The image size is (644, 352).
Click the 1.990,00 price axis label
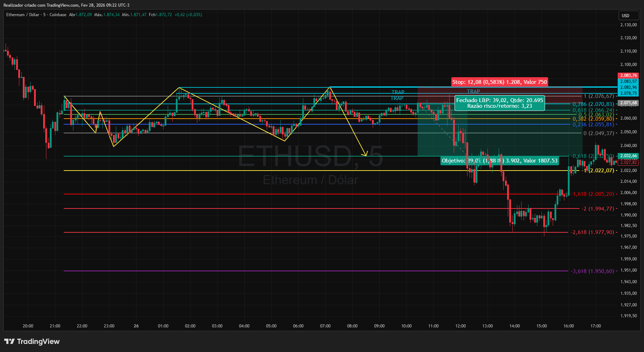coord(629,215)
